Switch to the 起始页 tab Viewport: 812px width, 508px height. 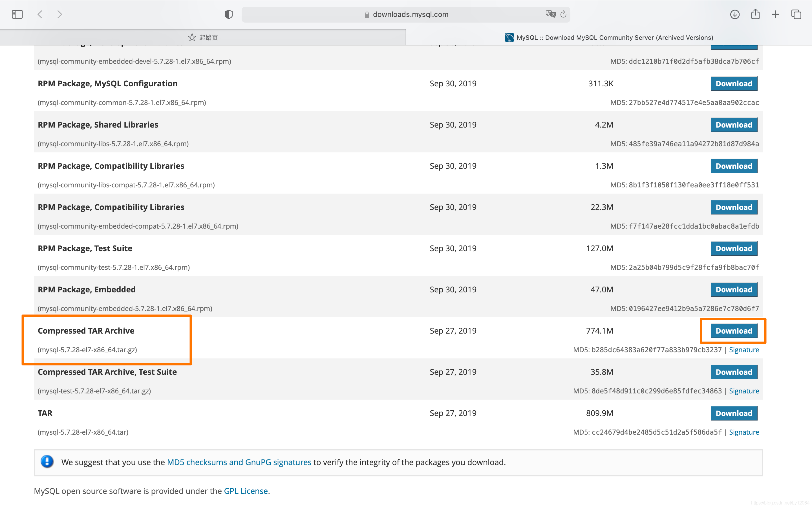pyautogui.click(x=203, y=37)
